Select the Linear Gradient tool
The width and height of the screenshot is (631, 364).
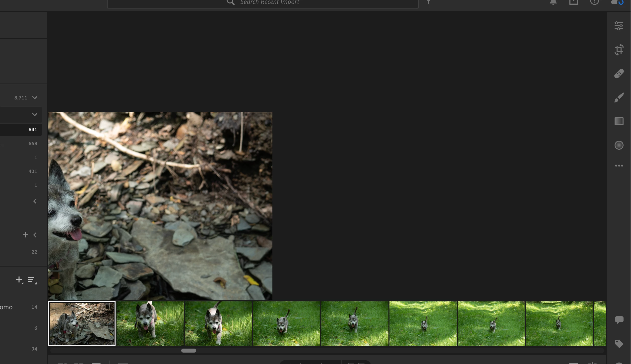619,121
